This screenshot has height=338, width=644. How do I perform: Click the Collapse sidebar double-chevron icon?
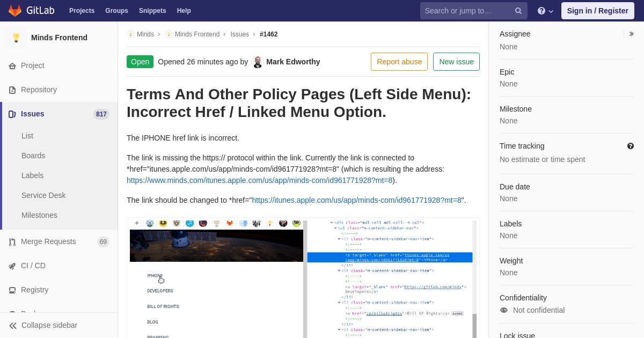coord(13,325)
